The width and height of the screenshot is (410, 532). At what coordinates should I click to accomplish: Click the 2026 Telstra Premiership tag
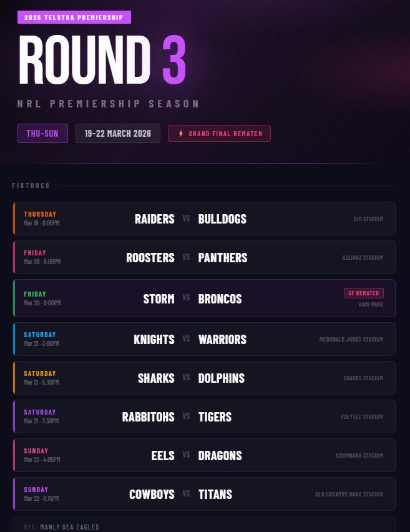click(x=74, y=17)
